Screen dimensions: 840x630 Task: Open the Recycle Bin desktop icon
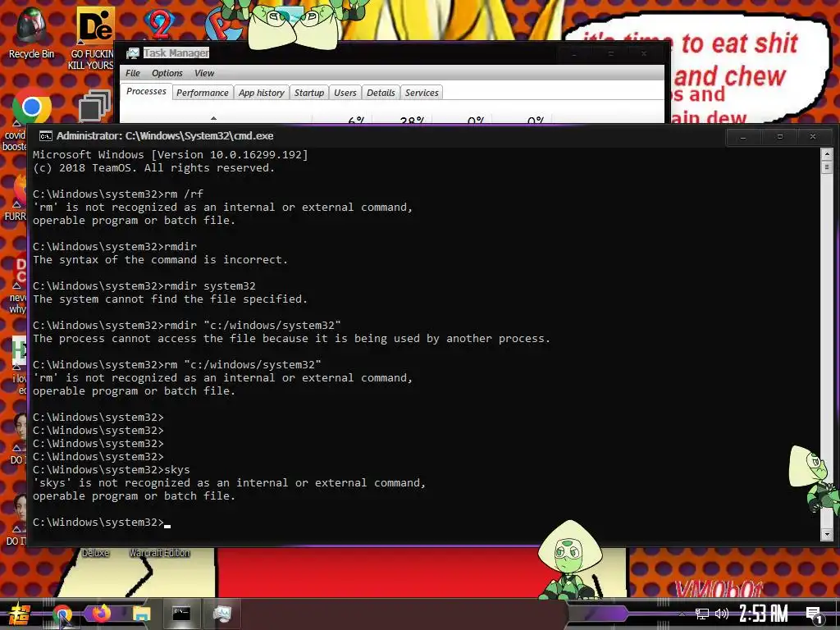pyautogui.click(x=30, y=33)
